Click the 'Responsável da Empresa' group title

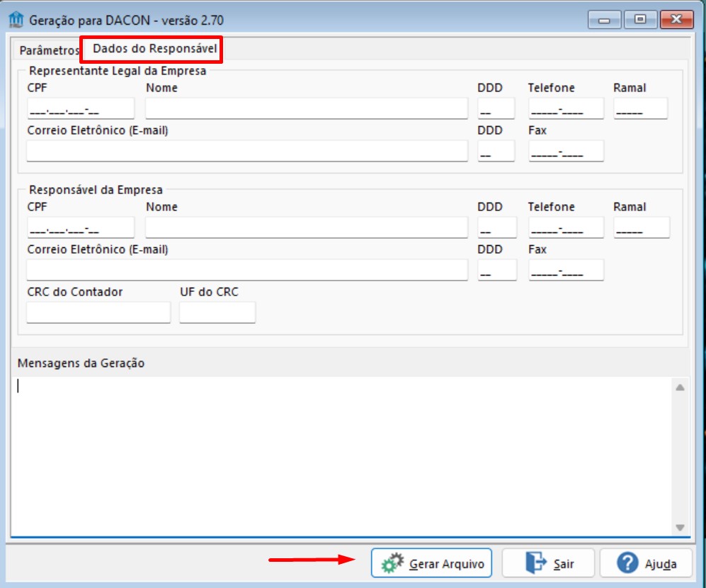coord(96,190)
